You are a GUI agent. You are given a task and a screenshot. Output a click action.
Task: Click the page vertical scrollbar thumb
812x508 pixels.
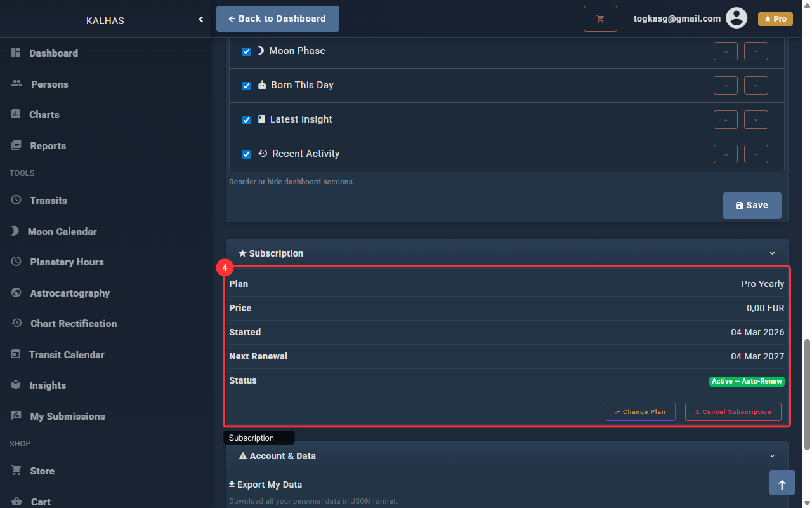[807, 394]
